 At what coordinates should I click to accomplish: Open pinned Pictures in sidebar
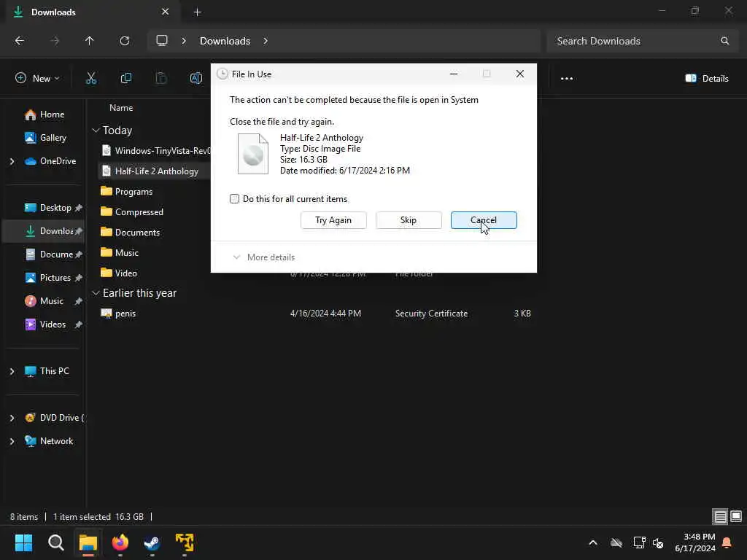[48, 278]
